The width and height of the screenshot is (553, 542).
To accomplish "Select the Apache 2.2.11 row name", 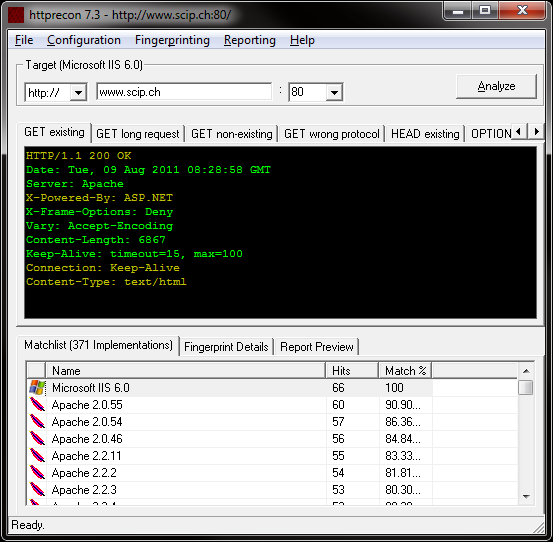I will point(86,456).
